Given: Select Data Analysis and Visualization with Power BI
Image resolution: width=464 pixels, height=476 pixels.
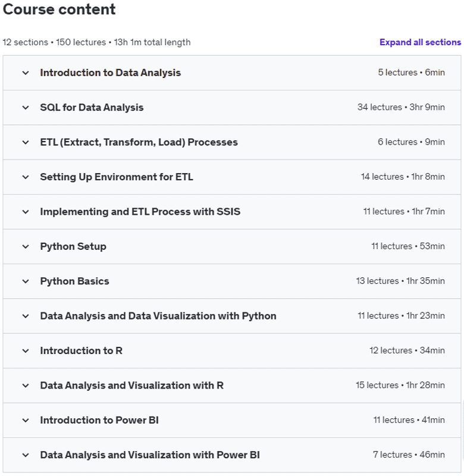Looking at the screenshot, I should pos(150,455).
